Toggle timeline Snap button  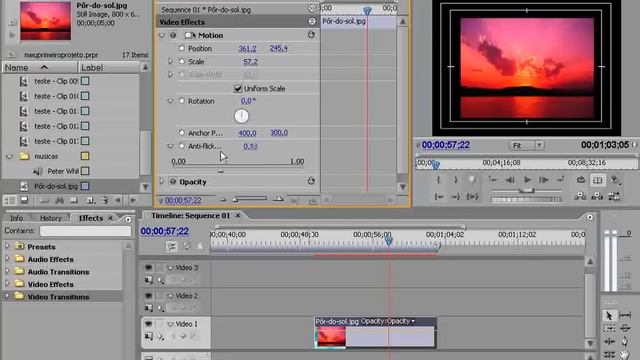tap(171, 246)
